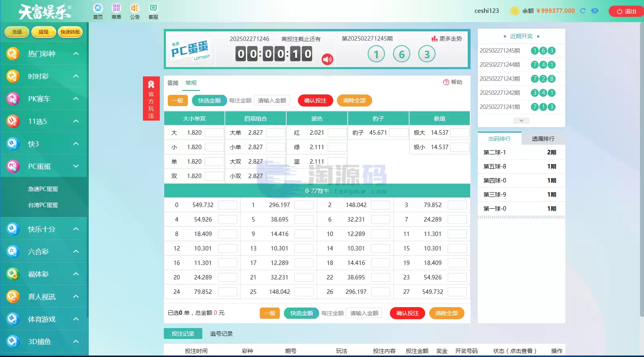
Task: Click the 体育游戏 sidebar icon
Action: [13, 319]
